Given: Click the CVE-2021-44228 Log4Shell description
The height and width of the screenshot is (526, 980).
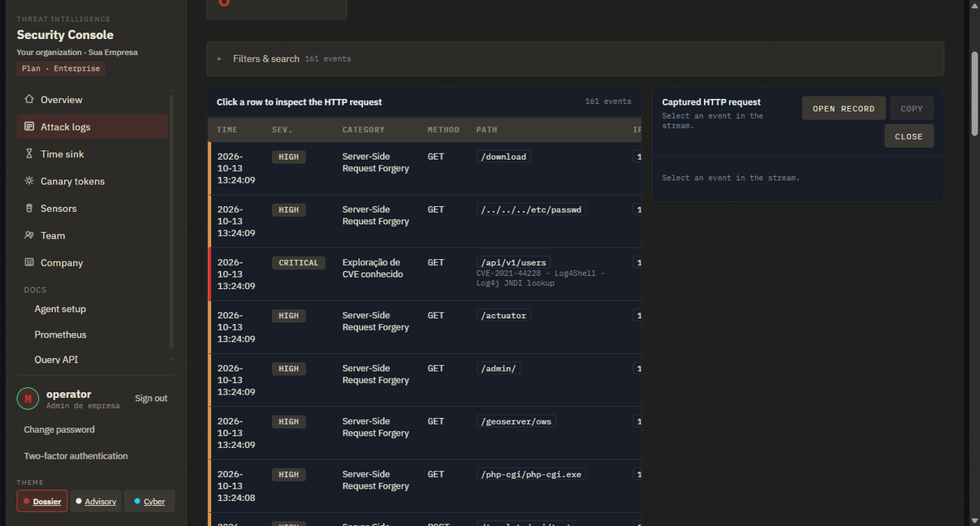Looking at the screenshot, I should (x=541, y=278).
